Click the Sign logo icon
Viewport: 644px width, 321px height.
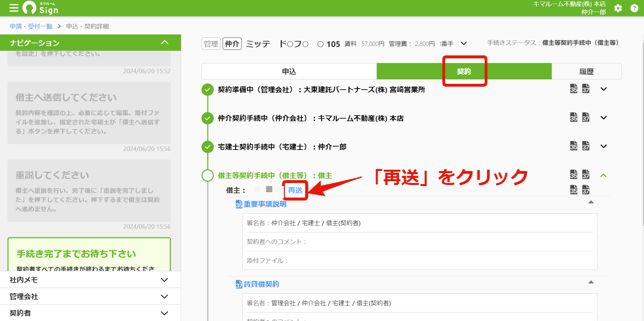pos(29,7)
